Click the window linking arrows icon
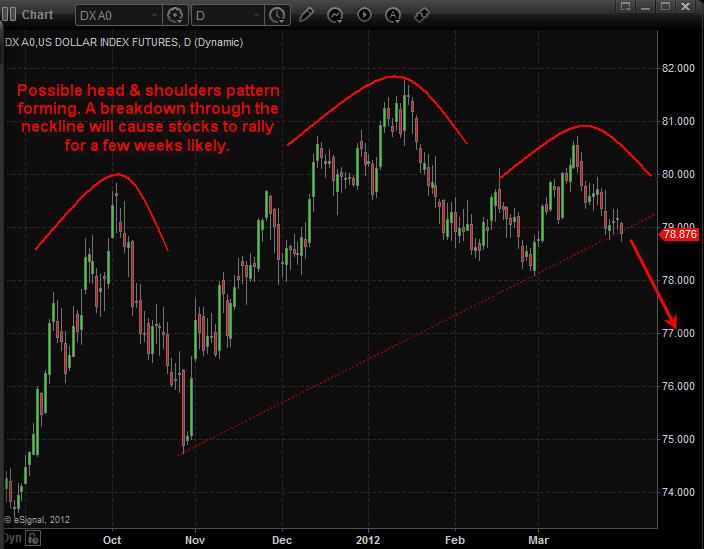The height and width of the screenshot is (549, 704). 422,15
